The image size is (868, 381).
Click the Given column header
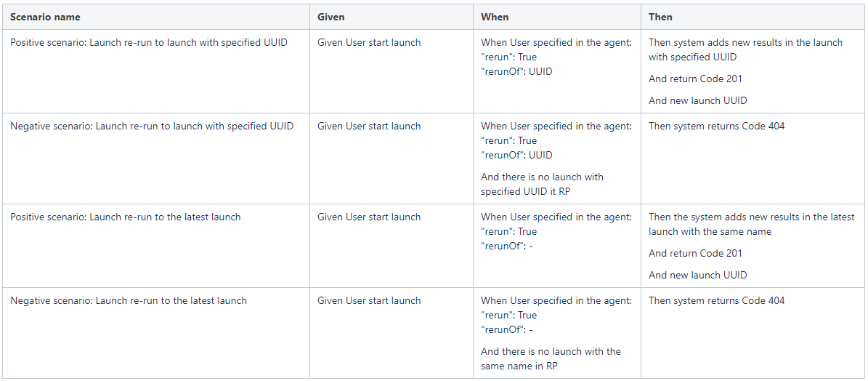[331, 17]
